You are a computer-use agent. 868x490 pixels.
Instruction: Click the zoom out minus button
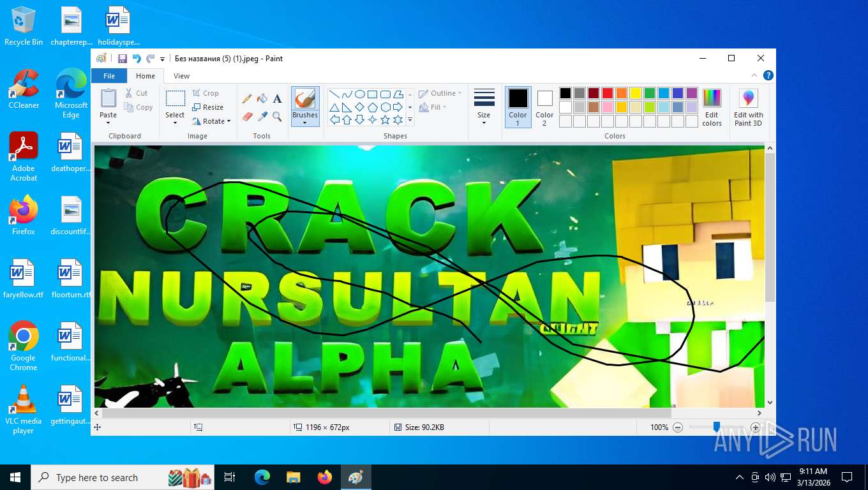coord(678,427)
